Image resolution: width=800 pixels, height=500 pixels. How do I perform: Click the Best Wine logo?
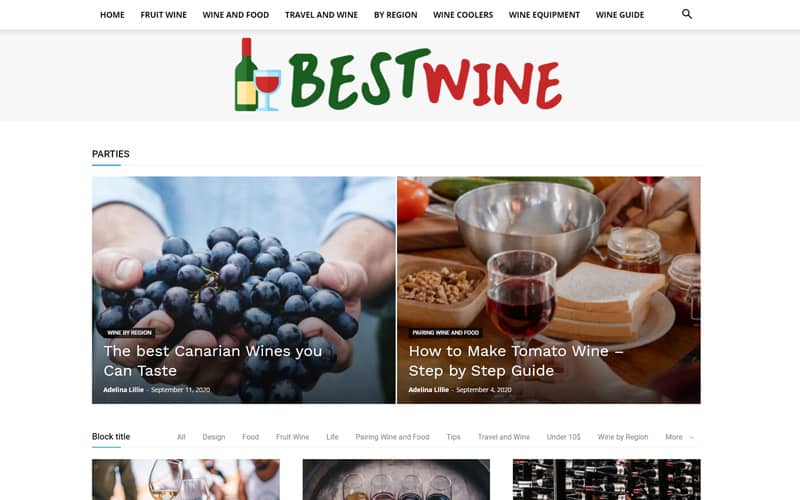pyautogui.click(x=398, y=74)
